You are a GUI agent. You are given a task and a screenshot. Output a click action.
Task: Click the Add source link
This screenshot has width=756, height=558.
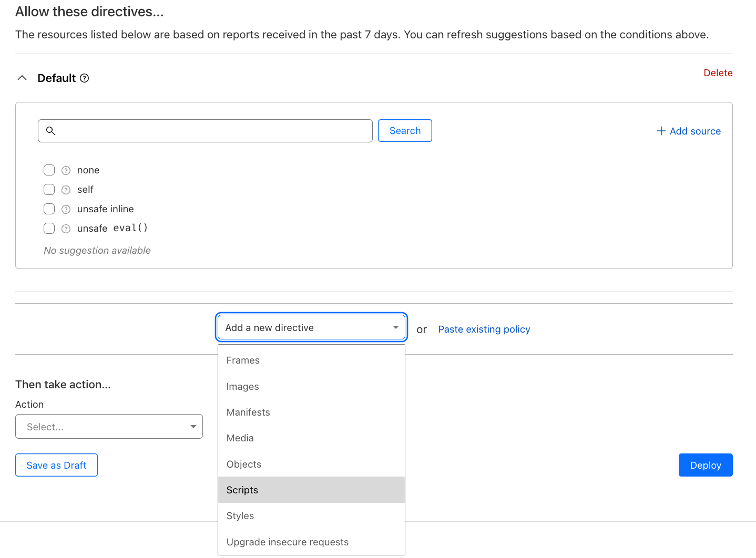(x=689, y=131)
